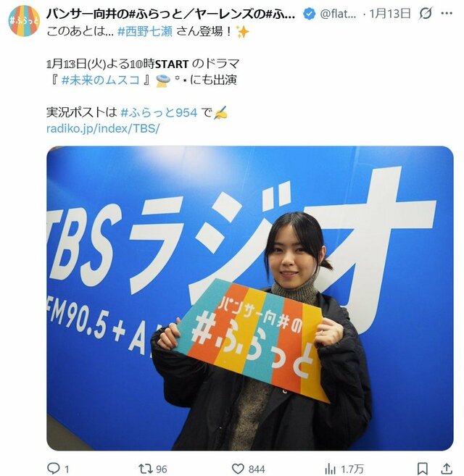
Task: Click the 96 repost count
Action: (162, 469)
